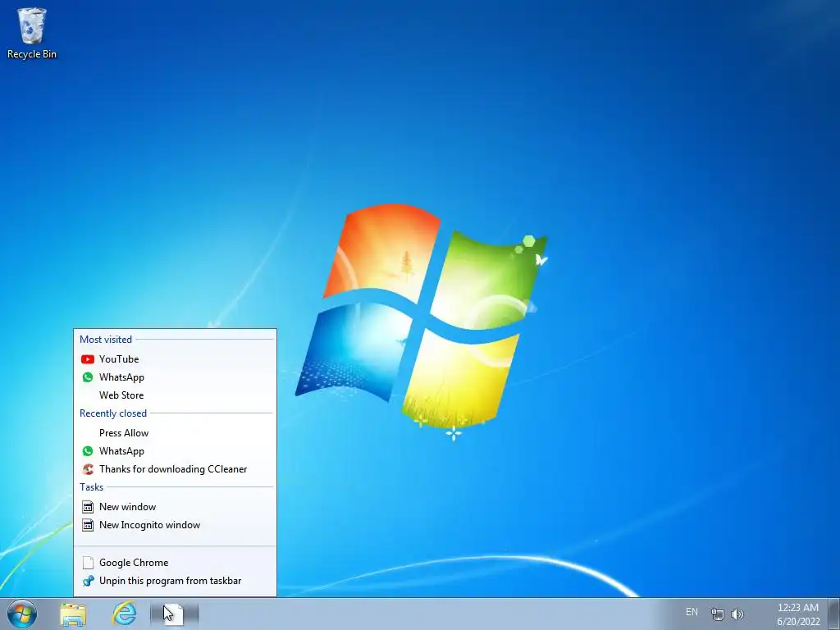Reopen WhatsApp from Recently closed
840x630 pixels.
click(x=175, y=451)
